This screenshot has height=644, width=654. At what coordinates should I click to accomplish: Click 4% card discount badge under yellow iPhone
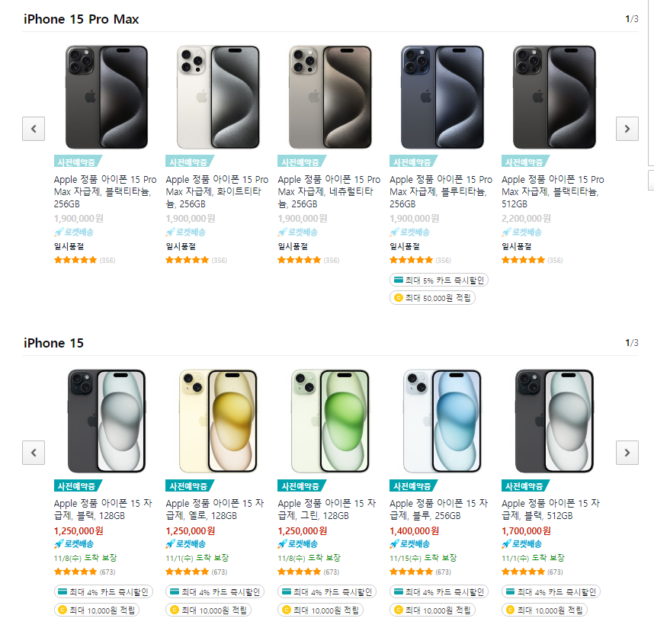pos(215,592)
